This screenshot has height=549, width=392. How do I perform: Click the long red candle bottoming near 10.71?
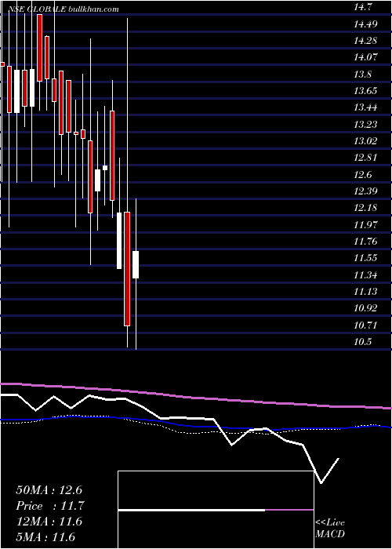[127, 269]
